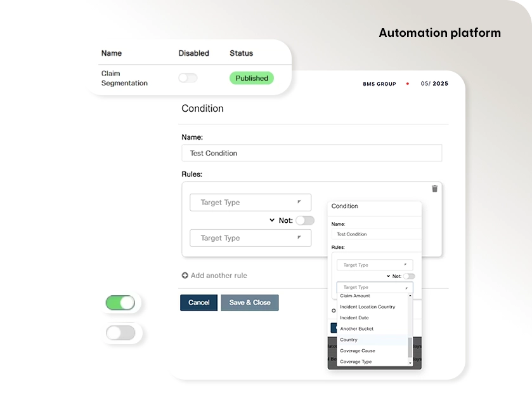Turn on the grey toggle switch at left
Image resolution: width=532 pixels, height=393 pixels.
point(120,333)
